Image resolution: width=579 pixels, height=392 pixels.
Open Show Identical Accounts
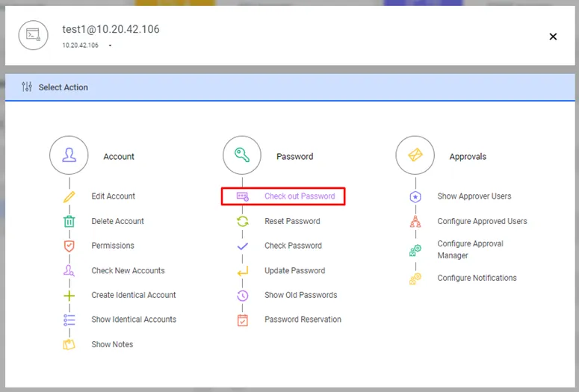(134, 320)
